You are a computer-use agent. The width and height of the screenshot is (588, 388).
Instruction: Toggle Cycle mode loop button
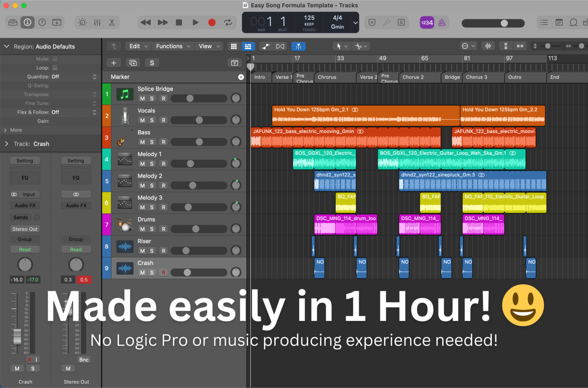click(x=228, y=22)
